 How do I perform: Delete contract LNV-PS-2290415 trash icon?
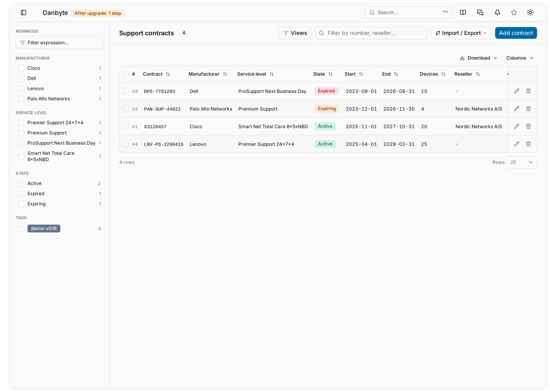pyautogui.click(x=528, y=144)
